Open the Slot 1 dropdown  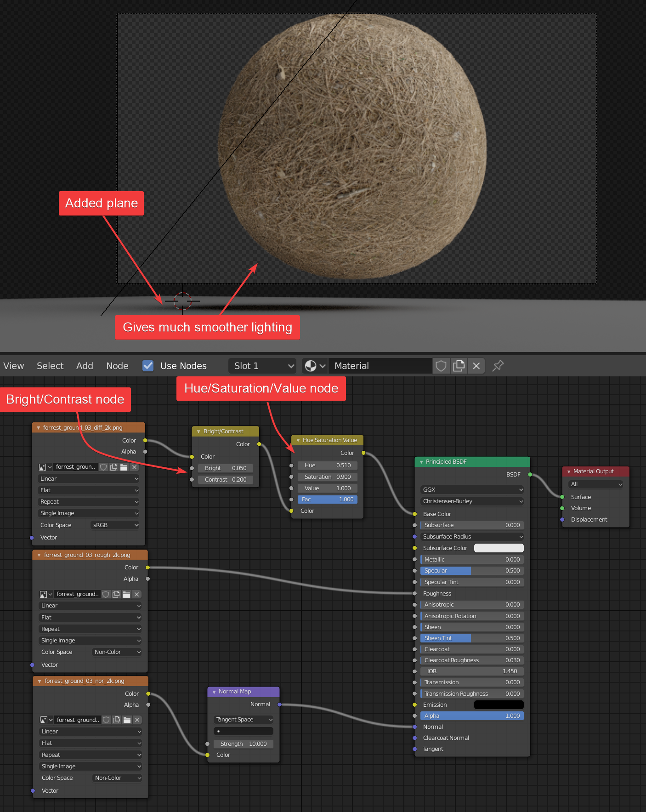(x=263, y=366)
